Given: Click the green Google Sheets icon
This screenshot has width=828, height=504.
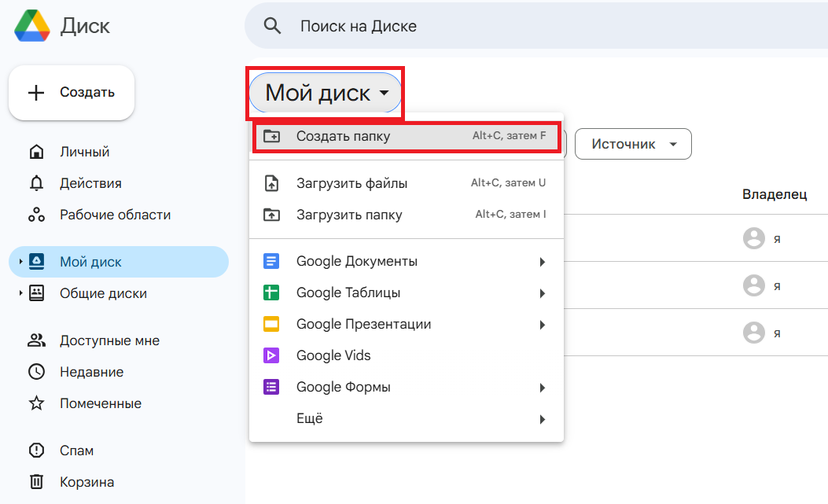Looking at the screenshot, I should click(271, 292).
